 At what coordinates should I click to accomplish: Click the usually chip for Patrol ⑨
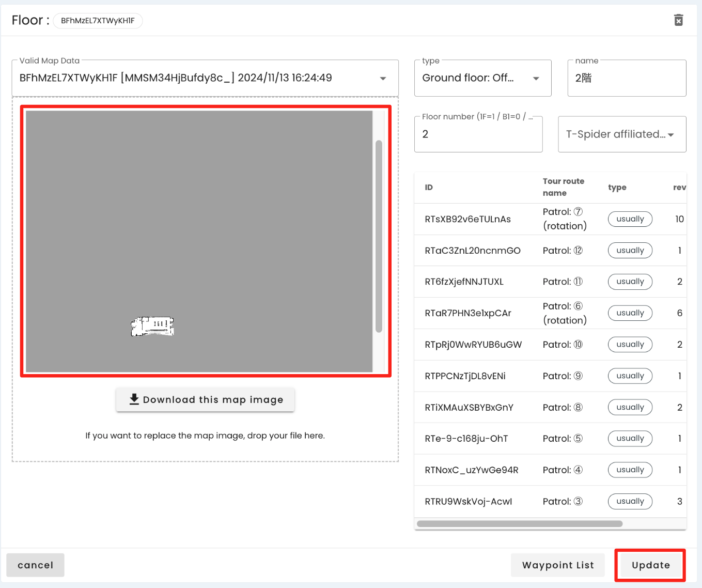click(x=630, y=376)
